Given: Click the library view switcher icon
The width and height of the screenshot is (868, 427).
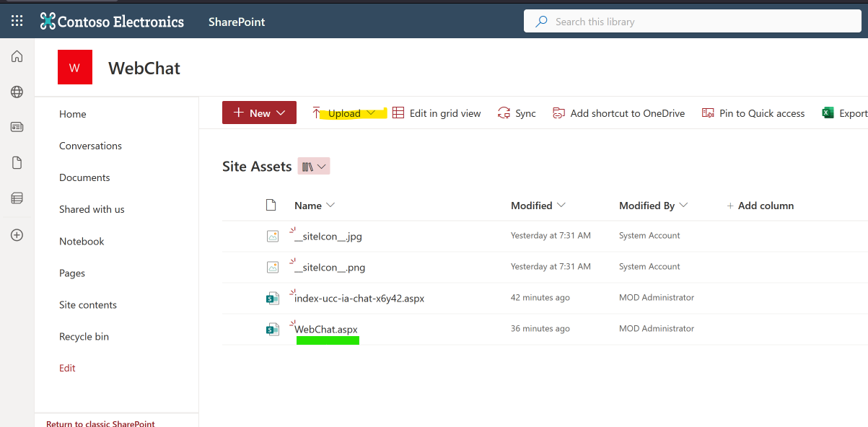Looking at the screenshot, I should point(308,167).
